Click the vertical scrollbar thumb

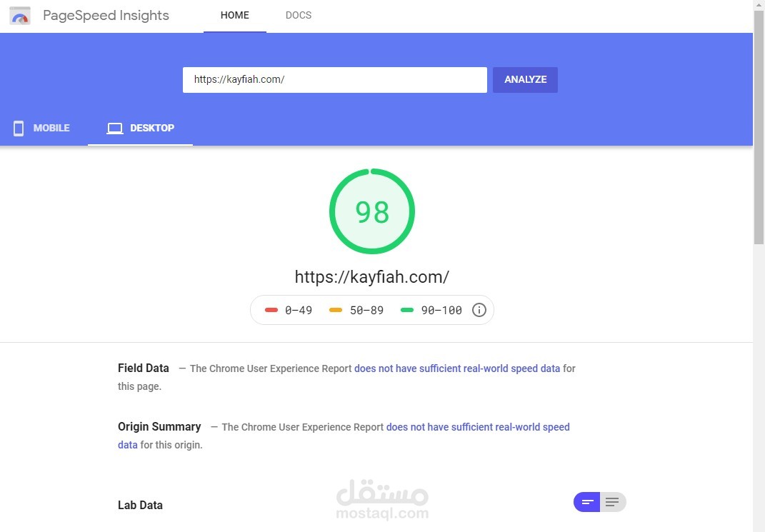coord(759,127)
